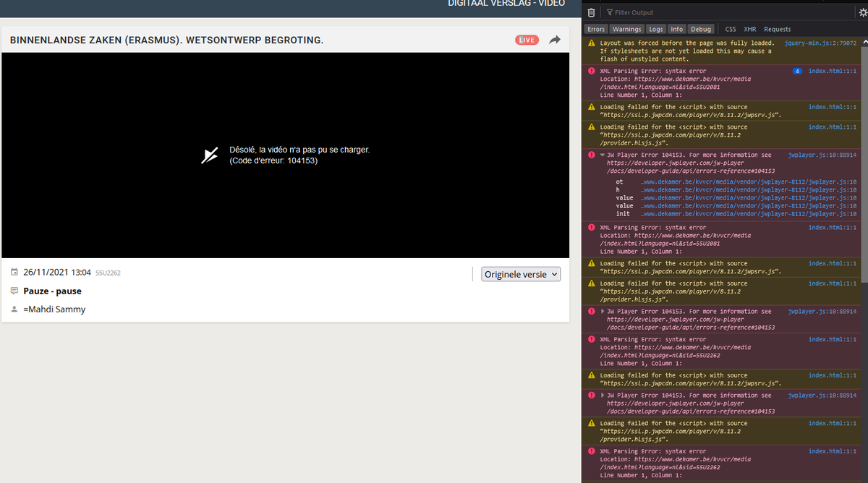Click the blue repeat count badge showing 4

797,72
